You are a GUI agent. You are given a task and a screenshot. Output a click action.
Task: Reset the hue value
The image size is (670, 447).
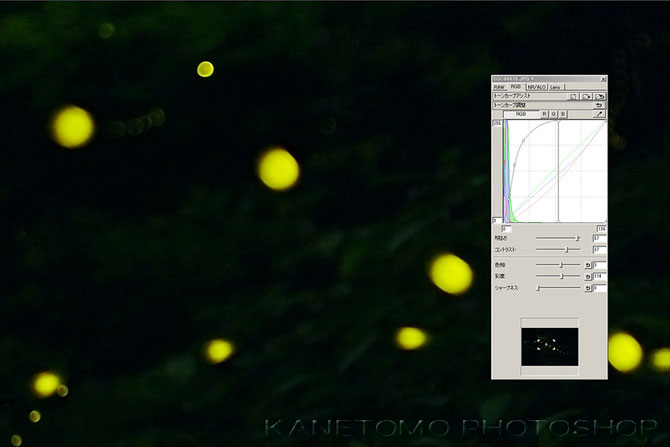pyautogui.click(x=588, y=265)
